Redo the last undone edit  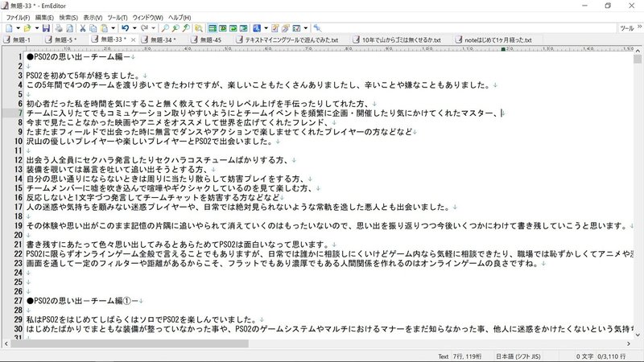(144, 28)
